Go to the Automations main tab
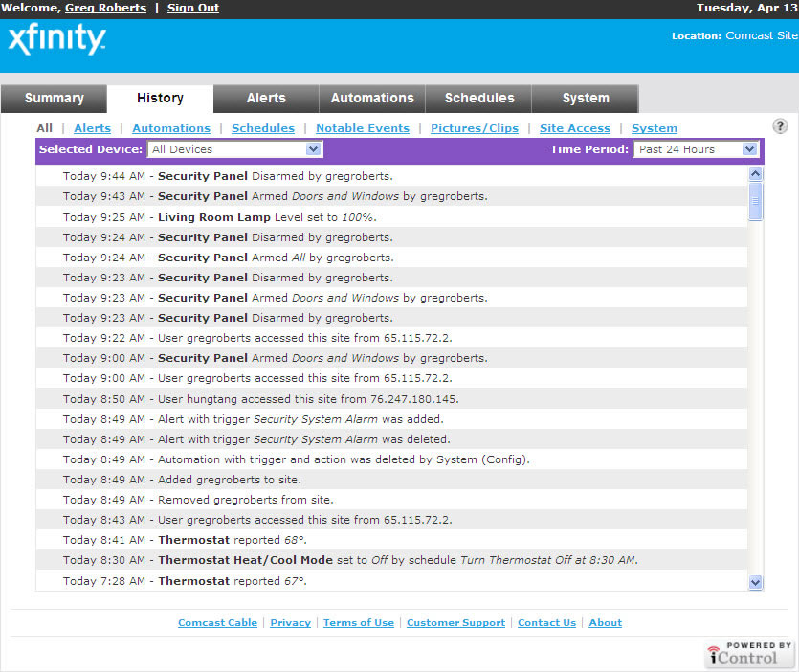The width and height of the screenshot is (799, 672). tap(372, 99)
